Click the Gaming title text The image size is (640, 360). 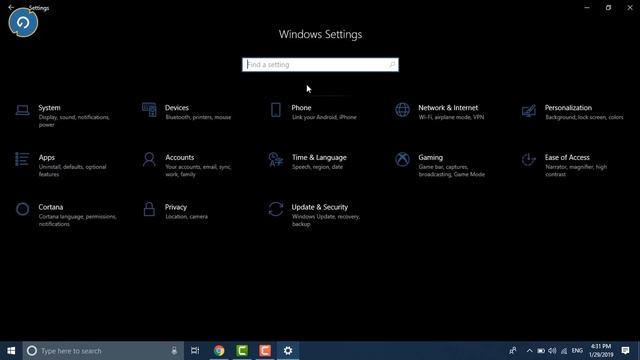pos(430,158)
